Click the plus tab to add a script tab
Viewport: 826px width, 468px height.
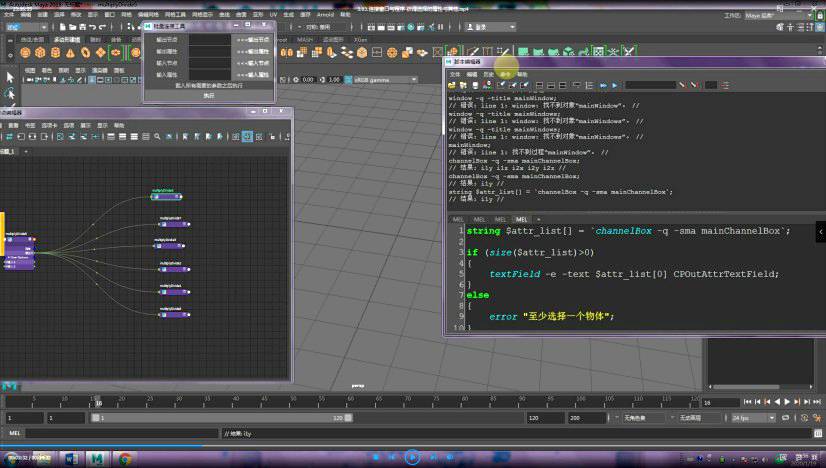[x=538, y=219]
